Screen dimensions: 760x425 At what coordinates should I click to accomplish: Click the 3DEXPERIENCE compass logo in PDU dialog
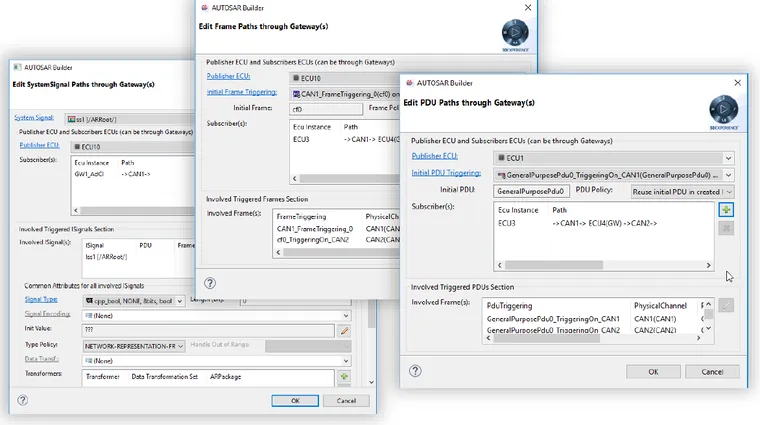point(724,110)
